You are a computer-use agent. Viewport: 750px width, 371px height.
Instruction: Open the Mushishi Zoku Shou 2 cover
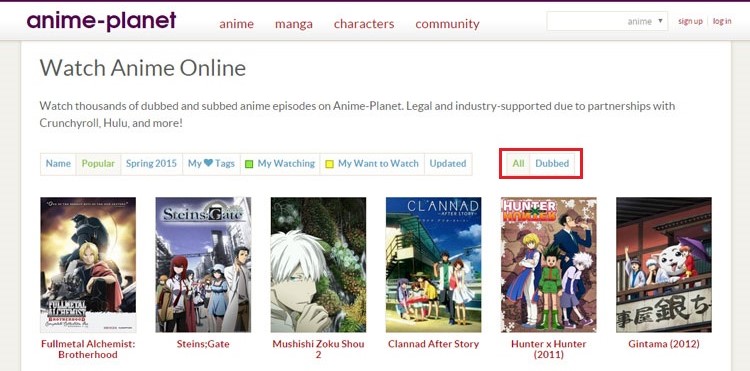pos(319,265)
